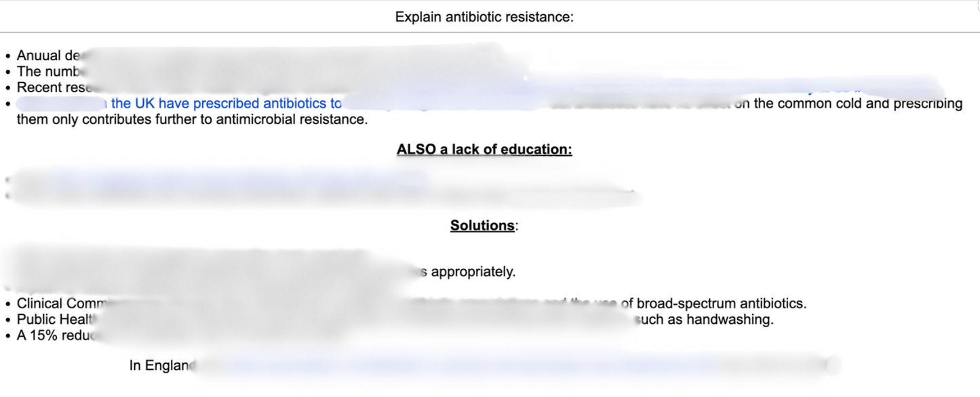Screen dimensions: 980x397
Task: Click the bullet starting 'The numb'
Action: [47, 71]
